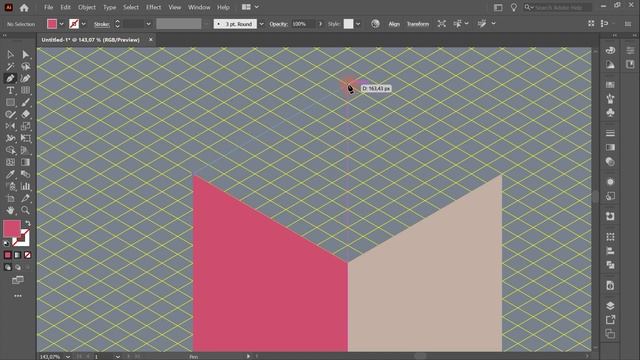Select the Direct Selection tool

[x=25, y=54]
